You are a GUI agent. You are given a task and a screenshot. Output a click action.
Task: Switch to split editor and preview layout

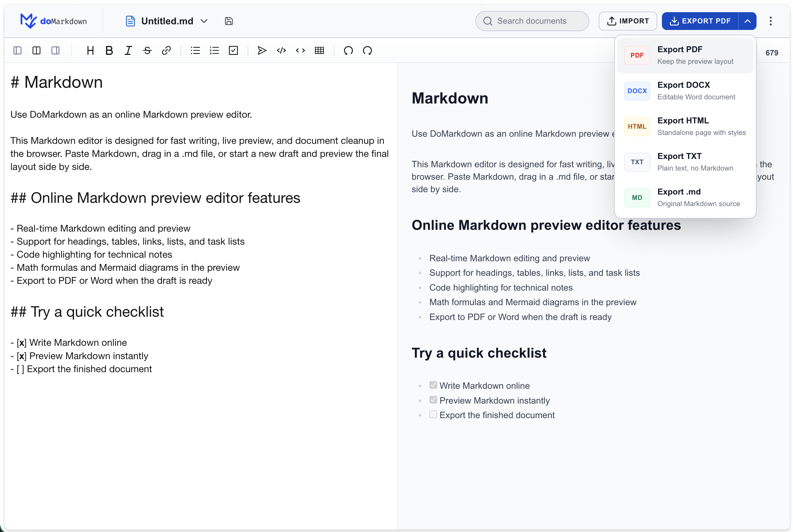tap(36, 50)
